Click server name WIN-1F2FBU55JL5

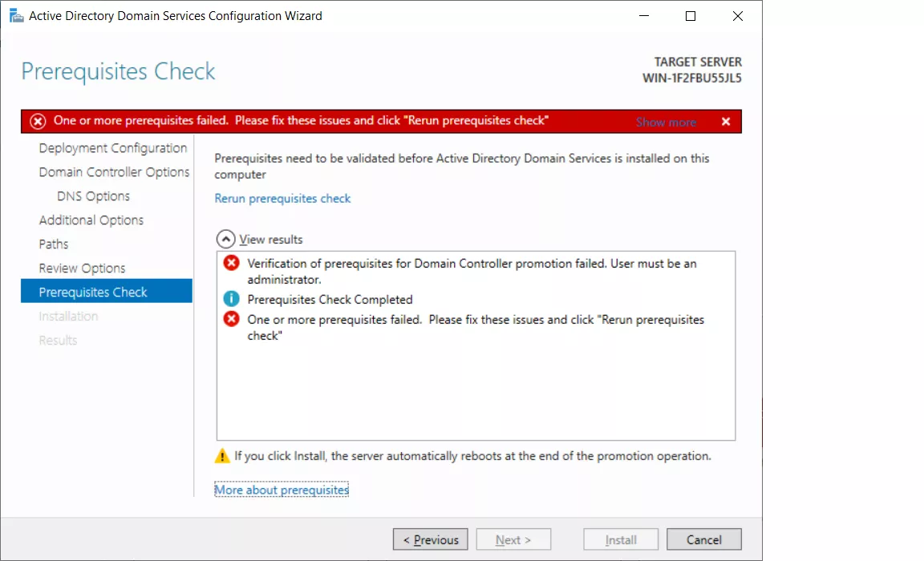(x=692, y=79)
